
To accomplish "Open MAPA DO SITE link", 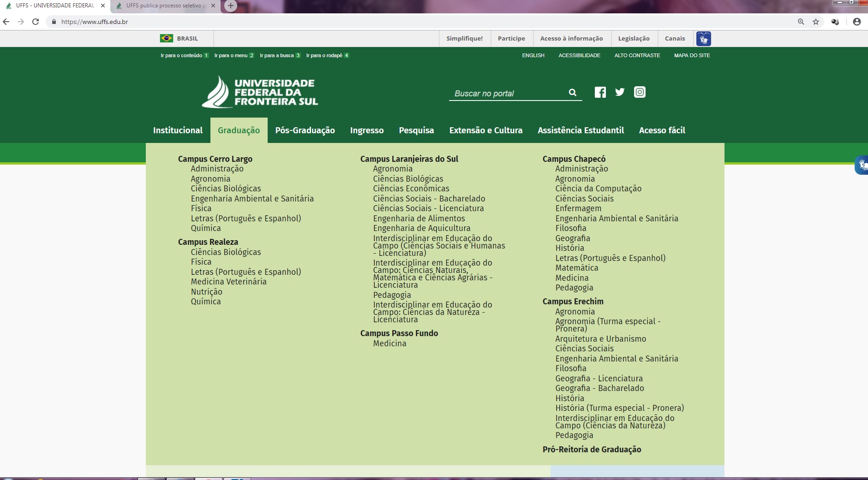I will (692, 55).
